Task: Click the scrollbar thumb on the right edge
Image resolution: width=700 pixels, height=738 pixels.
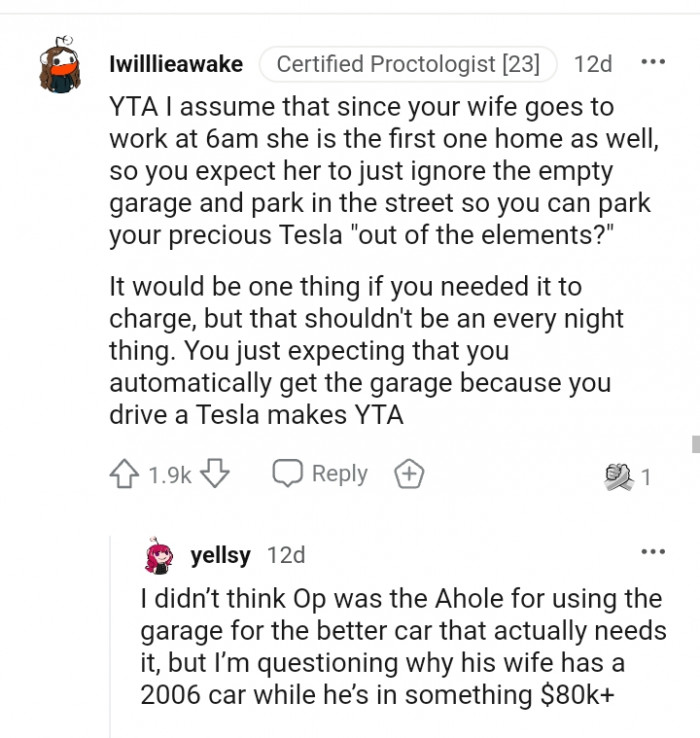Action: coord(694,443)
